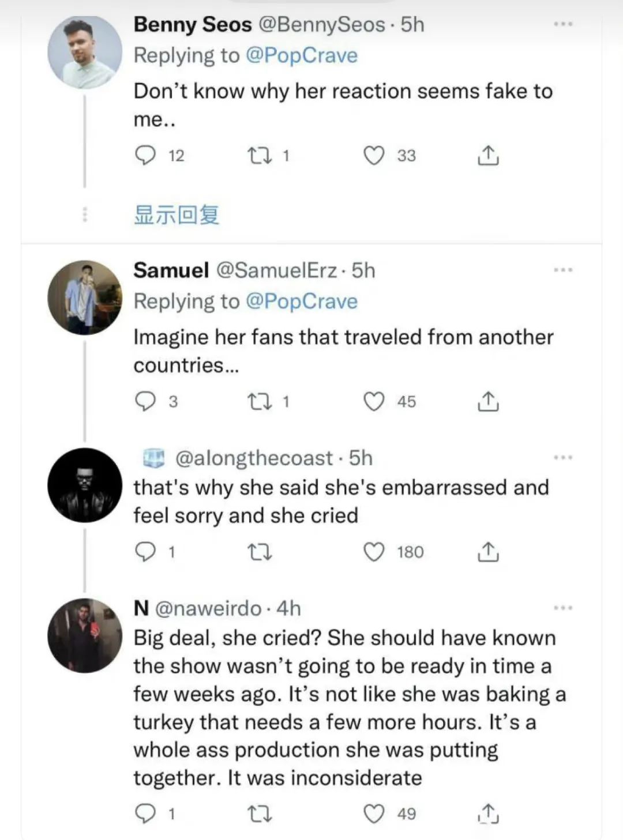Share N @naweirdo's tweet

pyautogui.click(x=488, y=813)
